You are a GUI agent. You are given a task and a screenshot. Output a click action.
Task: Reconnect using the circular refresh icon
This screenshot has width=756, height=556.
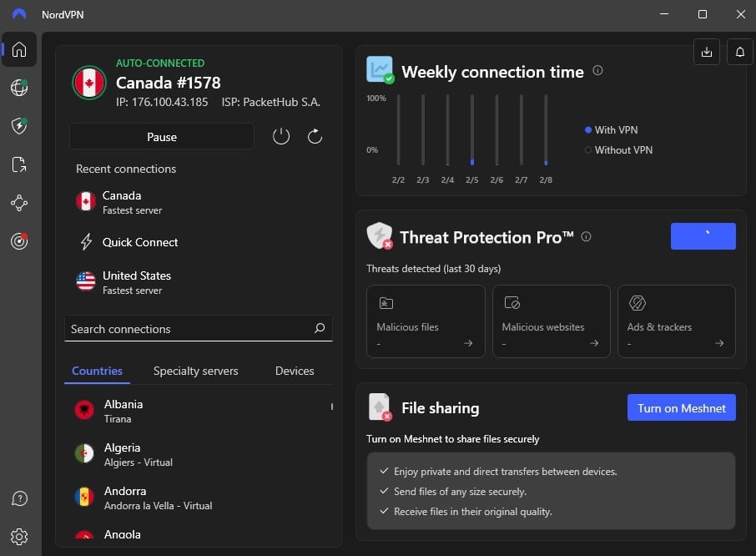coord(315,136)
